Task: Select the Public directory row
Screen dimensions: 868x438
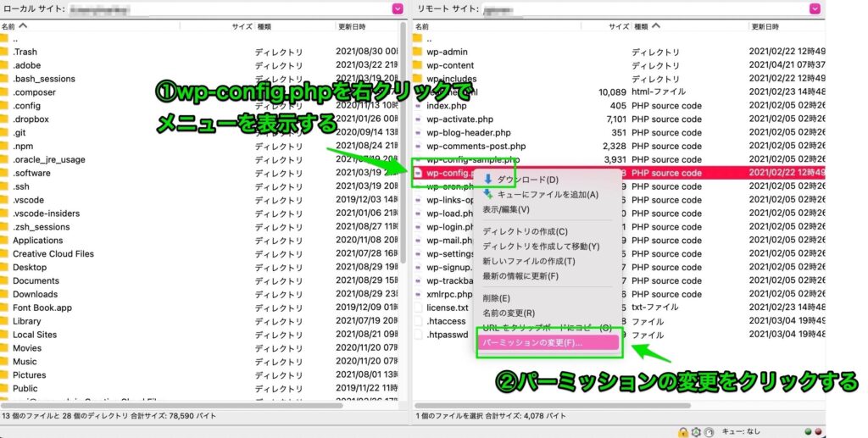Action: click(200, 388)
